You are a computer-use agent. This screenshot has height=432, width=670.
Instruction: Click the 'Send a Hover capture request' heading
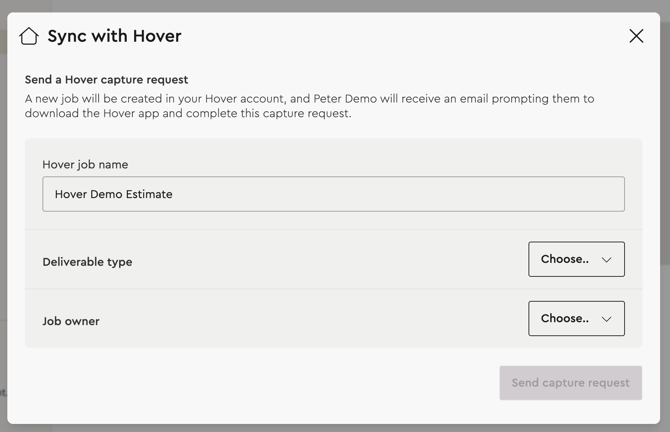coord(106,79)
